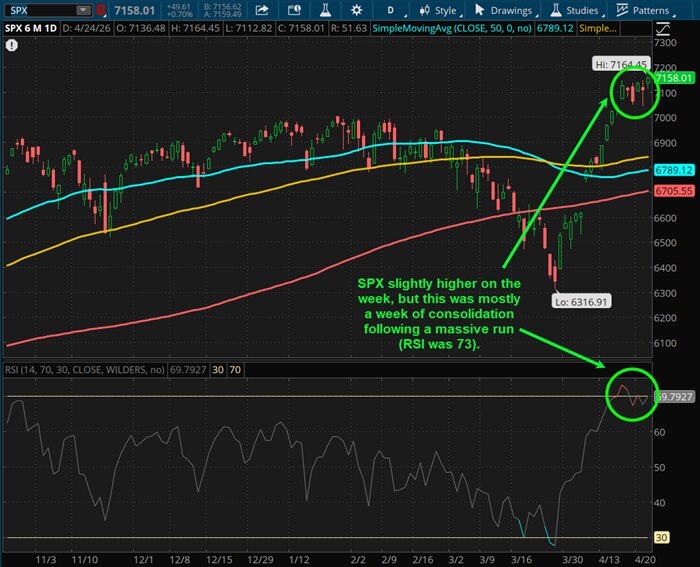Image resolution: width=700 pixels, height=567 pixels.
Task: Click the last price 7158.01 in header
Action: [x=134, y=10]
